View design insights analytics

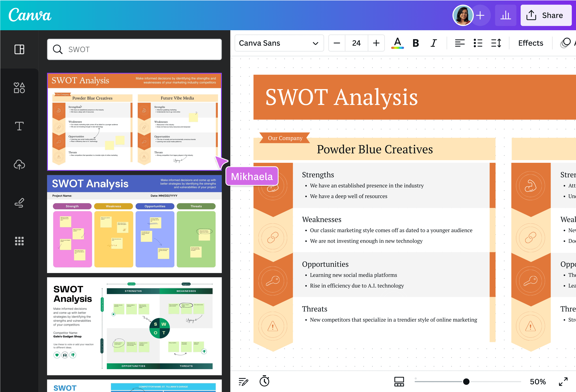[x=506, y=15]
